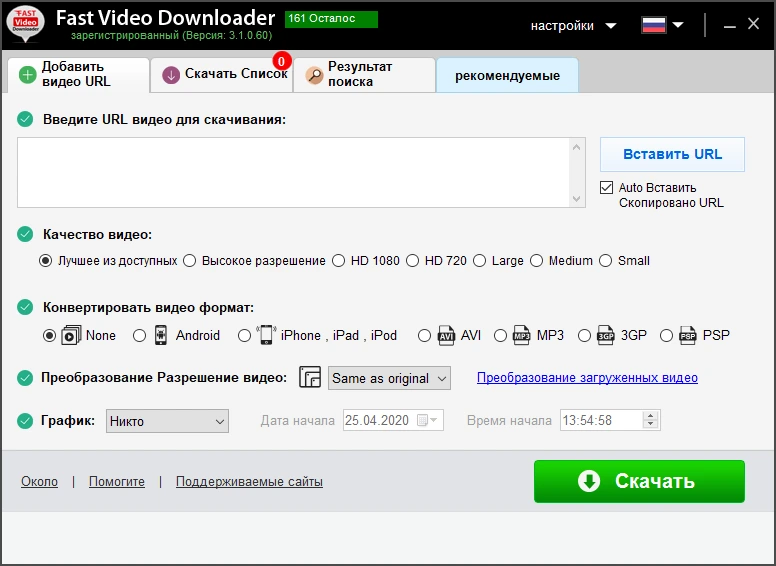
Task: Click the None format film icon
Action: click(x=71, y=335)
